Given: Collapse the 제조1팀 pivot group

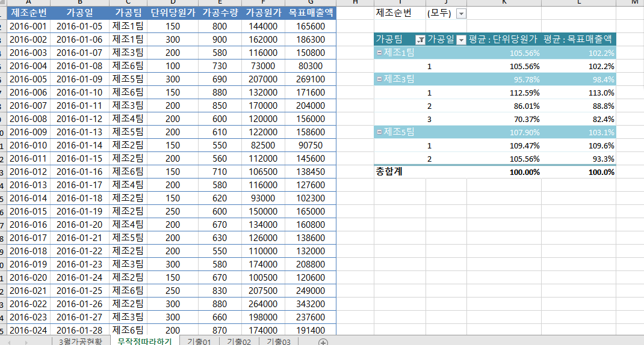Looking at the screenshot, I should (379, 53).
